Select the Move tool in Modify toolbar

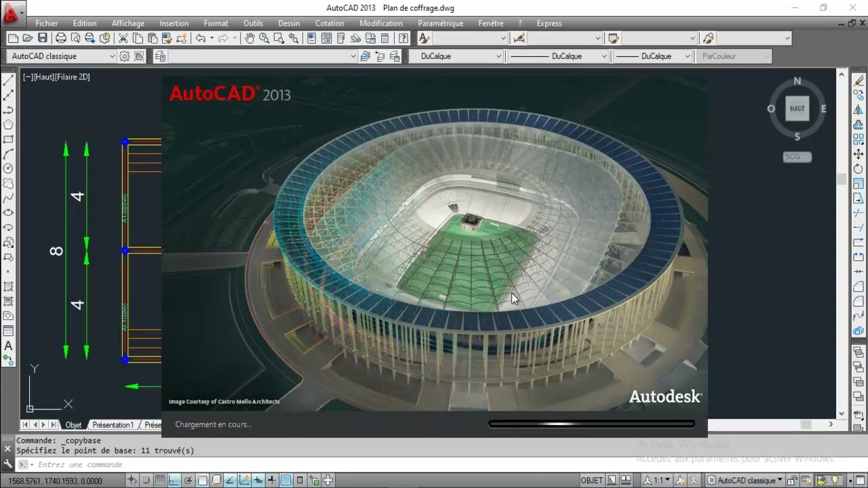(859, 154)
